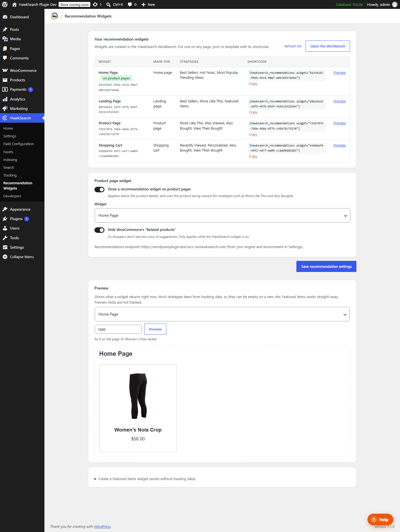Toggle Show a recommendation widget on product pages
Viewport: 400px width, 532px height.
pos(99,189)
